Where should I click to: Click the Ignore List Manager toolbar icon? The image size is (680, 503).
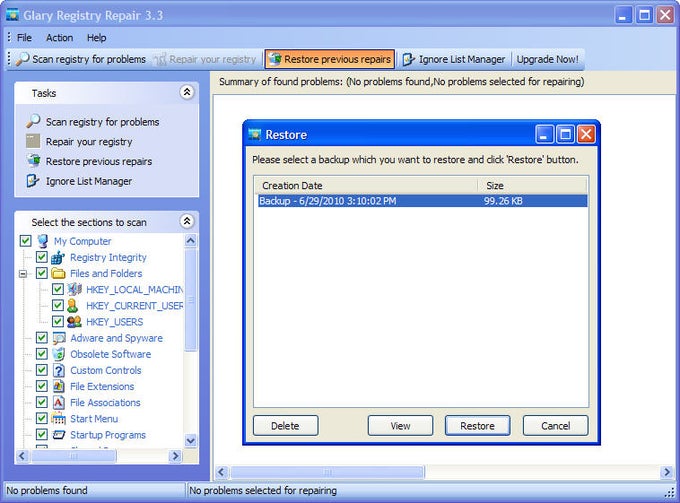click(x=409, y=59)
